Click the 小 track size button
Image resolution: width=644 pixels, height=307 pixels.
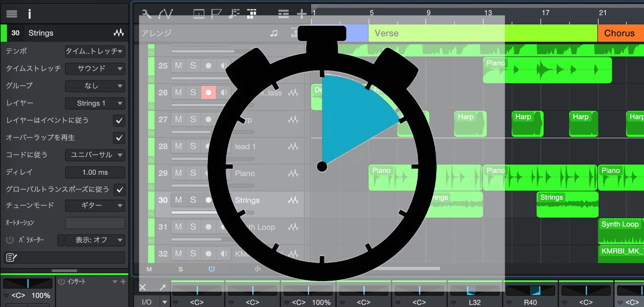tap(257, 269)
